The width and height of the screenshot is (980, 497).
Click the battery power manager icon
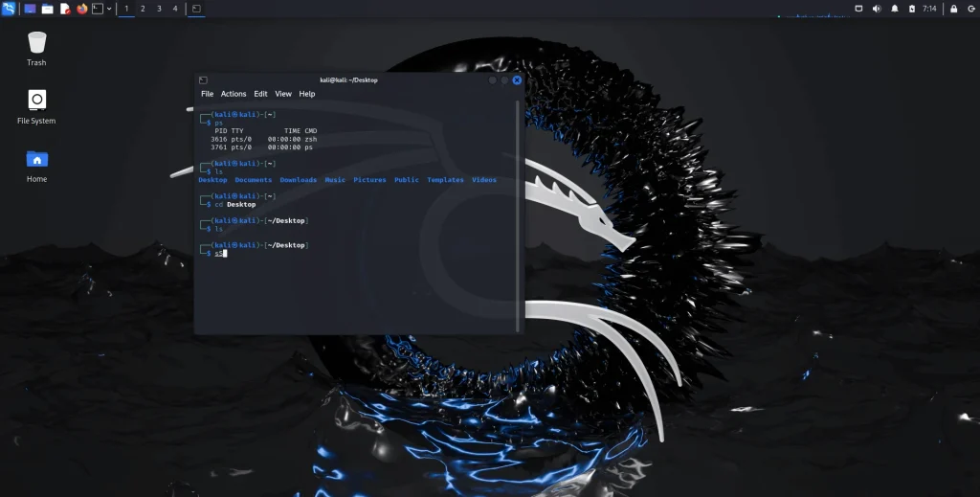[912, 9]
